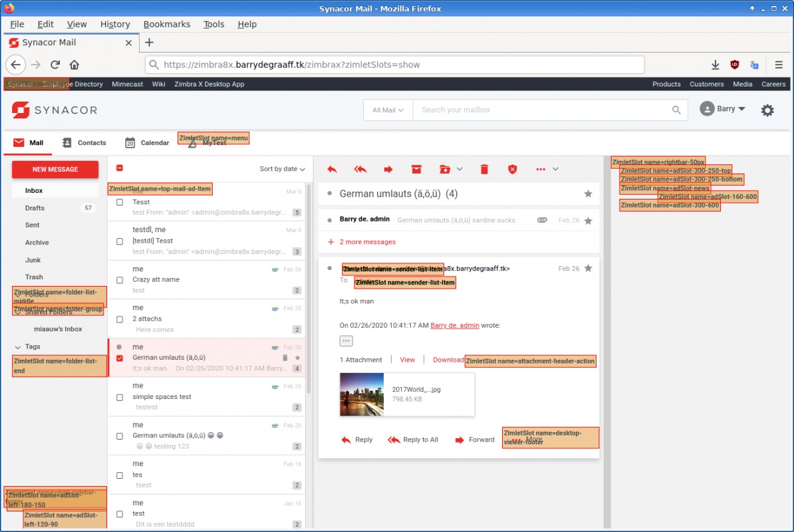
Task: Open the All Mail search scope dropdown
Action: coord(388,110)
